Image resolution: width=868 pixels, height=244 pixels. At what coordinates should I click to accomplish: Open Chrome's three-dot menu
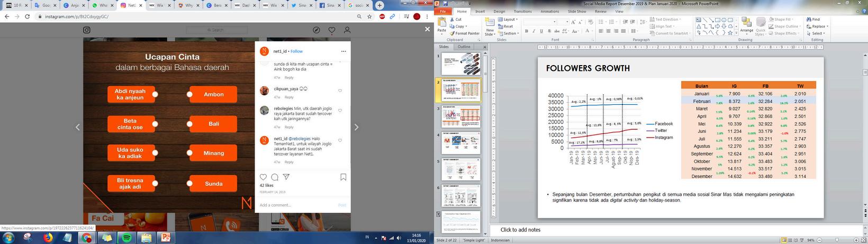point(427,16)
